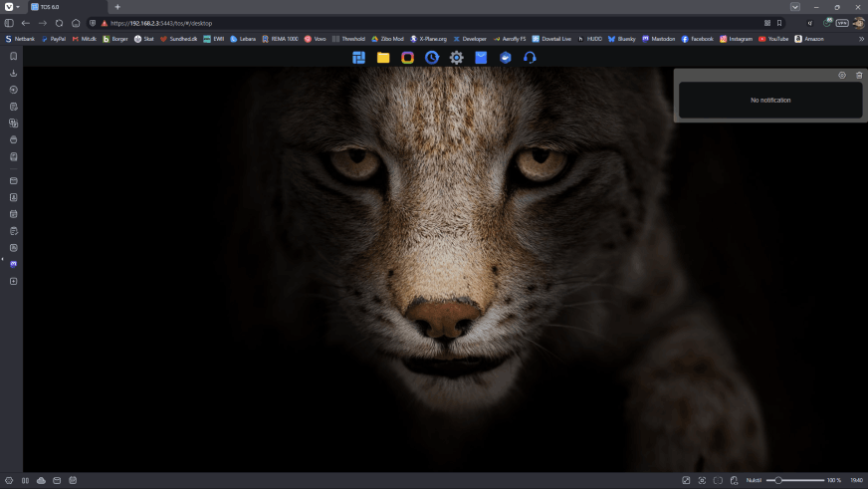Open the Calendar panel in sidebar
Viewport: 868px width, 489px height.
tap(13, 214)
